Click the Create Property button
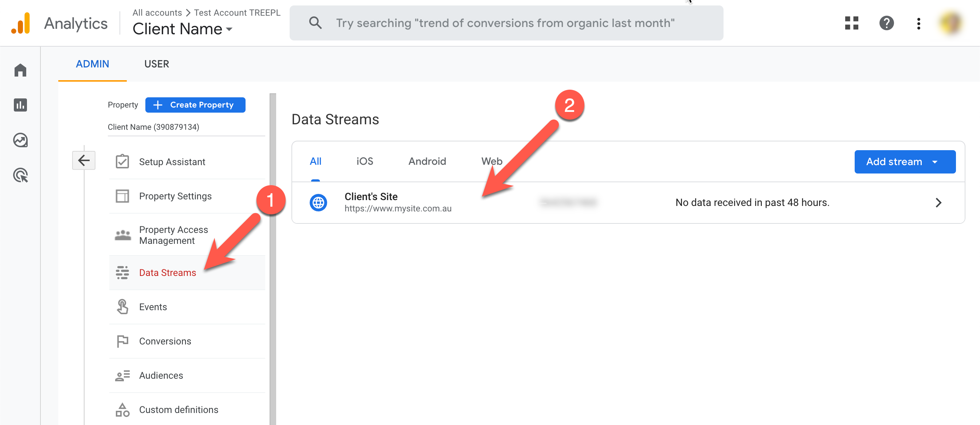The height and width of the screenshot is (425, 980). (195, 105)
